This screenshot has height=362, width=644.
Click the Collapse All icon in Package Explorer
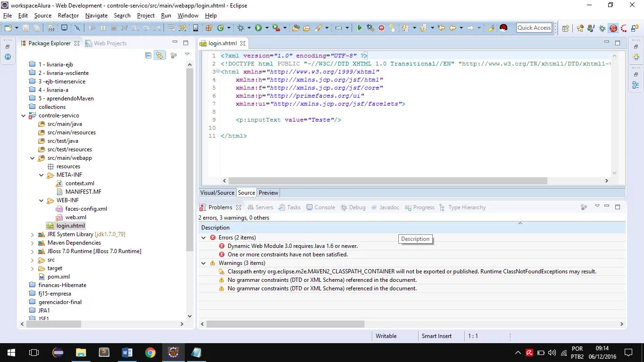click(x=149, y=56)
